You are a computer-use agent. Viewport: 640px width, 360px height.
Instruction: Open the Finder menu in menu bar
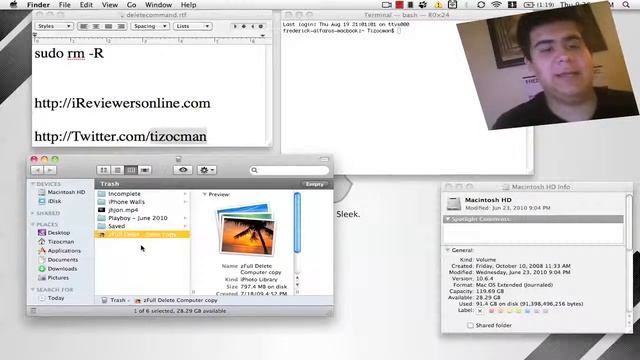38,5
